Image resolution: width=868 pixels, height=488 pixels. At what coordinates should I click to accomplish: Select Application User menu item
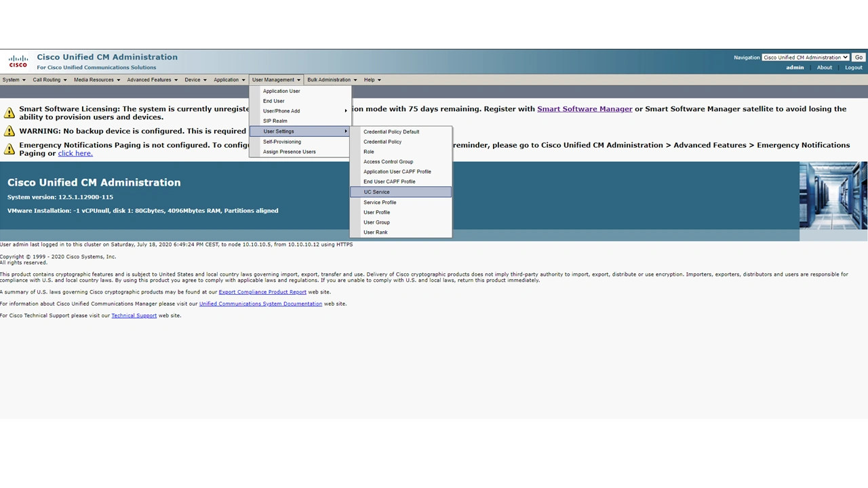point(300,91)
